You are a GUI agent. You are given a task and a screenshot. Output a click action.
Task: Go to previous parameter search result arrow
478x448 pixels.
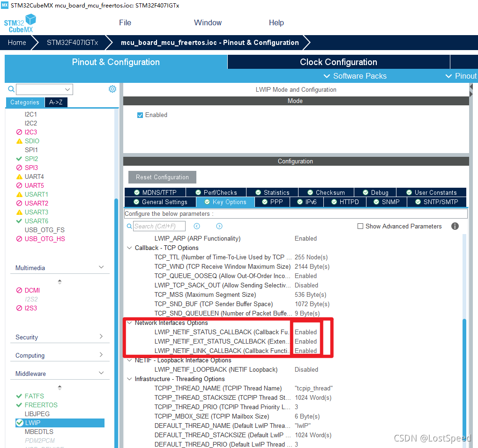[197, 226]
